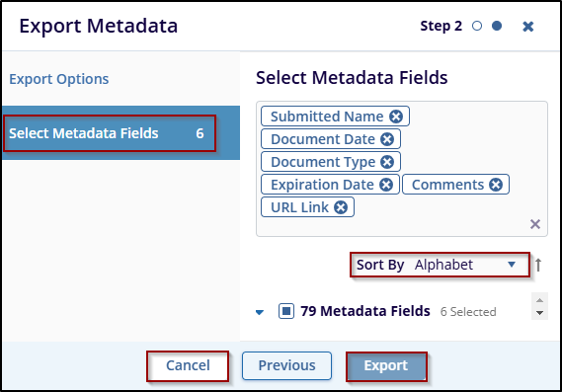Toggle the sort direction arrow

point(538,265)
